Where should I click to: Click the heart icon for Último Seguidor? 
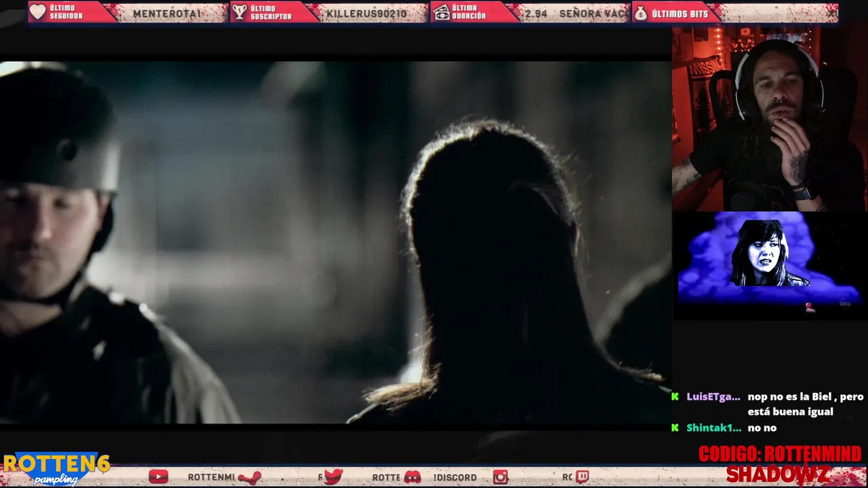[38, 12]
